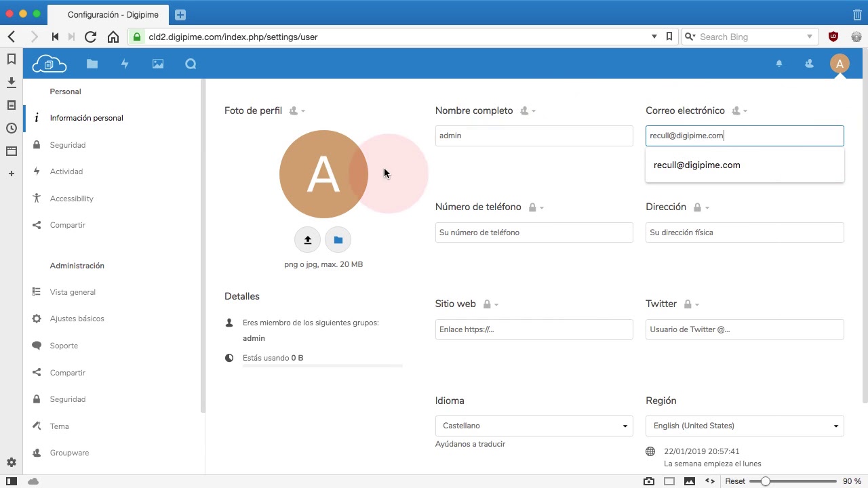The image size is (868, 488).
Task: Change Número de teléfono visibility scope
Action: tap(536, 207)
